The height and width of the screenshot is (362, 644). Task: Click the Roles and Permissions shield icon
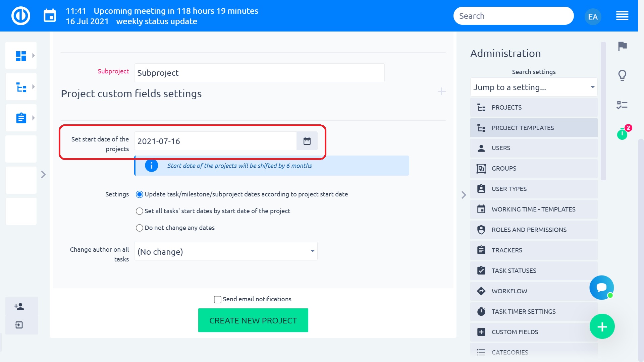481,230
